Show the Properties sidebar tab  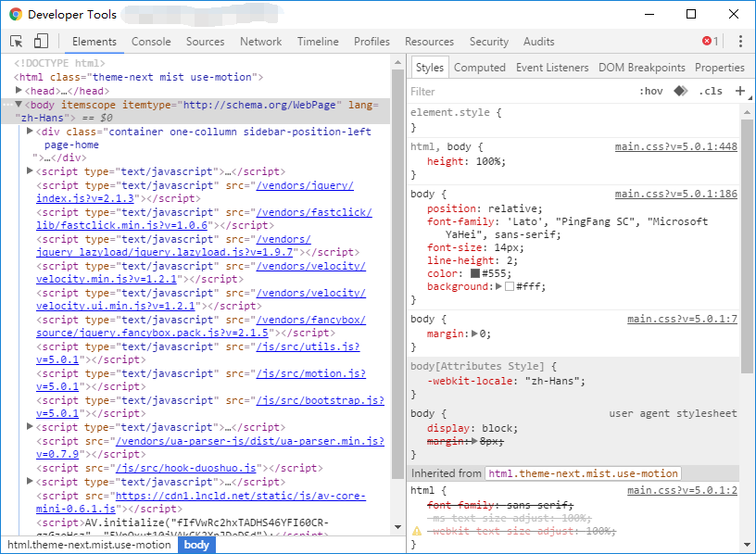720,68
